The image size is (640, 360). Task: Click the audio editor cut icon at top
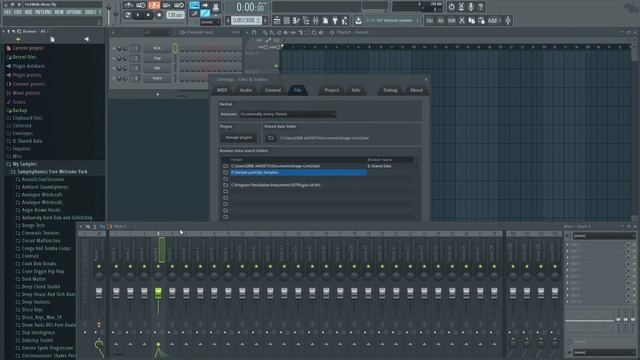coord(461,7)
